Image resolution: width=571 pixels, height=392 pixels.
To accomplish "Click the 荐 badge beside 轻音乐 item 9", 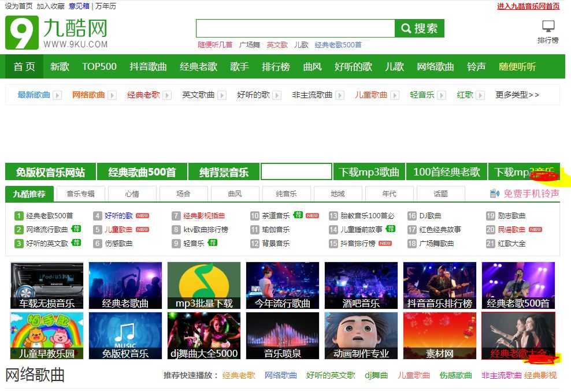I will [x=213, y=242].
